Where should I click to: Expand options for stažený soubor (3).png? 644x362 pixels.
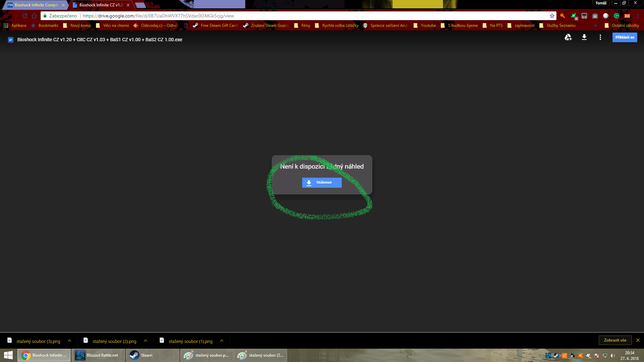point(69,341)
